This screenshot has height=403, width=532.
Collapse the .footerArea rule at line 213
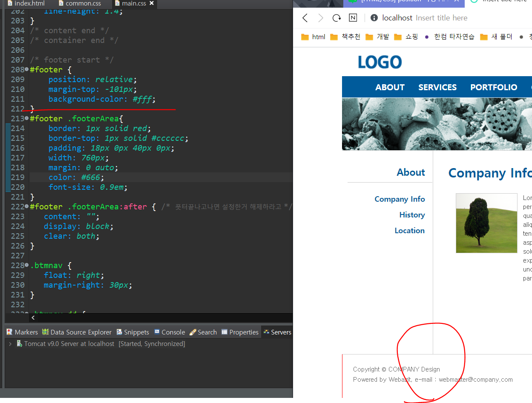pos(27,118)
